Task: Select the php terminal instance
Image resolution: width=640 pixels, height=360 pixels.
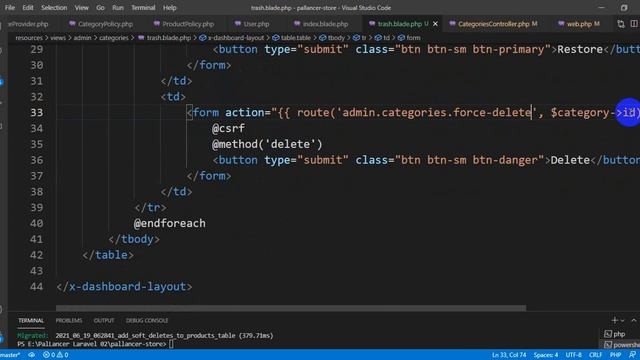Action: 615,334
